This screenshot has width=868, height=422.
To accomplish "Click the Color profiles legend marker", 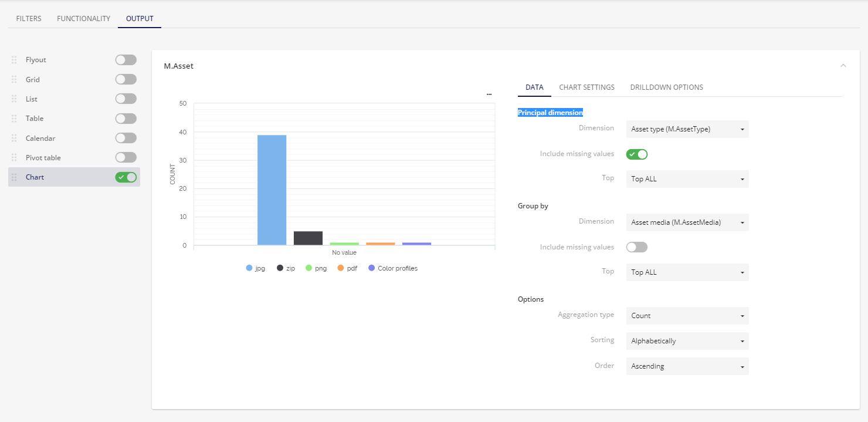I will pyautogui.click(x=371, y=268).
